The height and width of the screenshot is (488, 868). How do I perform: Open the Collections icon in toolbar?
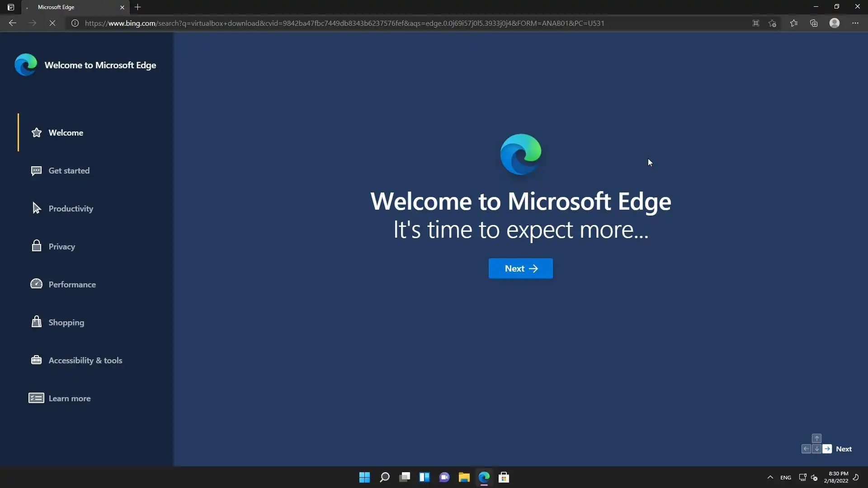(x=814, y=23)
